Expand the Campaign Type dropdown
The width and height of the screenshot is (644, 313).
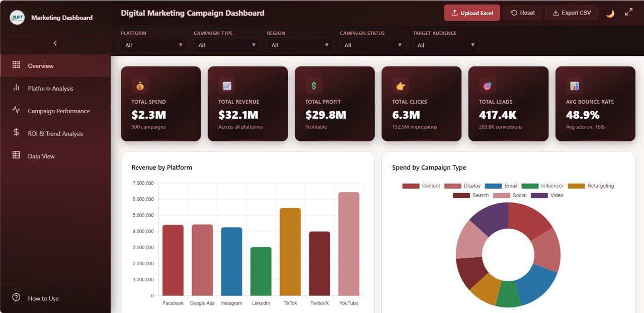point(226,45)
